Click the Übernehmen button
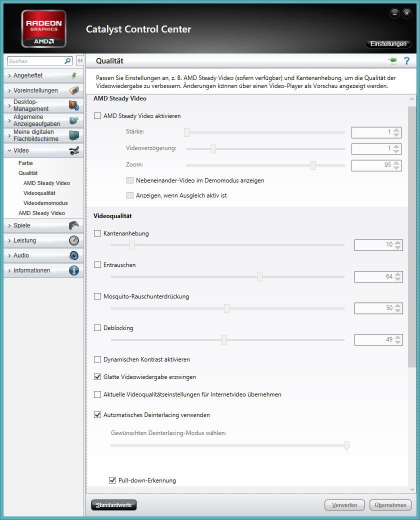 pyautogui.click(x=390, y=505)
